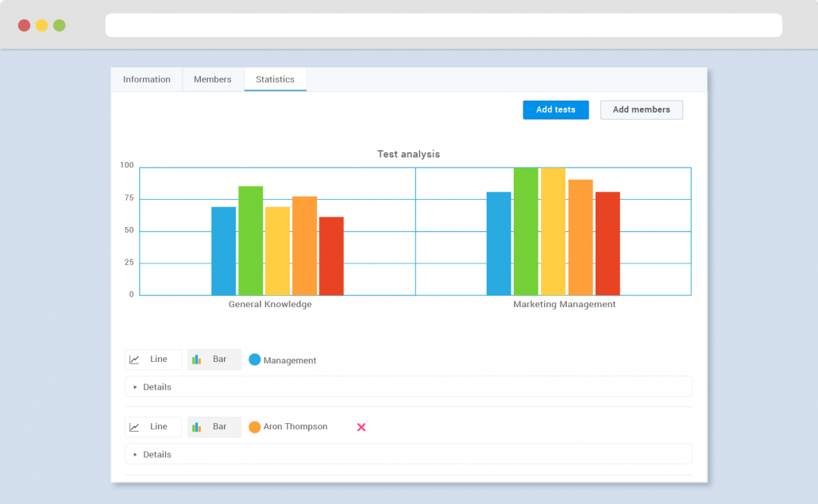Click the blue Management color dot
This screenshot has width=818, height=504.
click(x=255, y=360)
